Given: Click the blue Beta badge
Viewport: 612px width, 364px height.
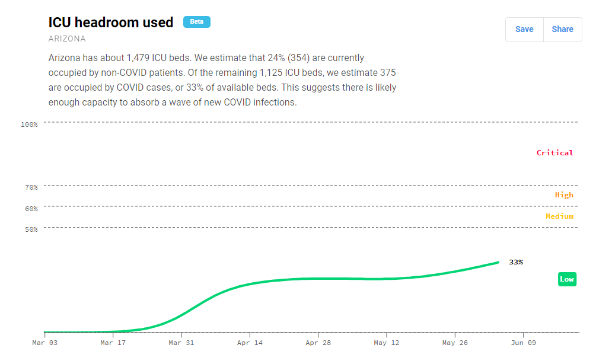Looking at the screenshot, I should pos(197,22).
